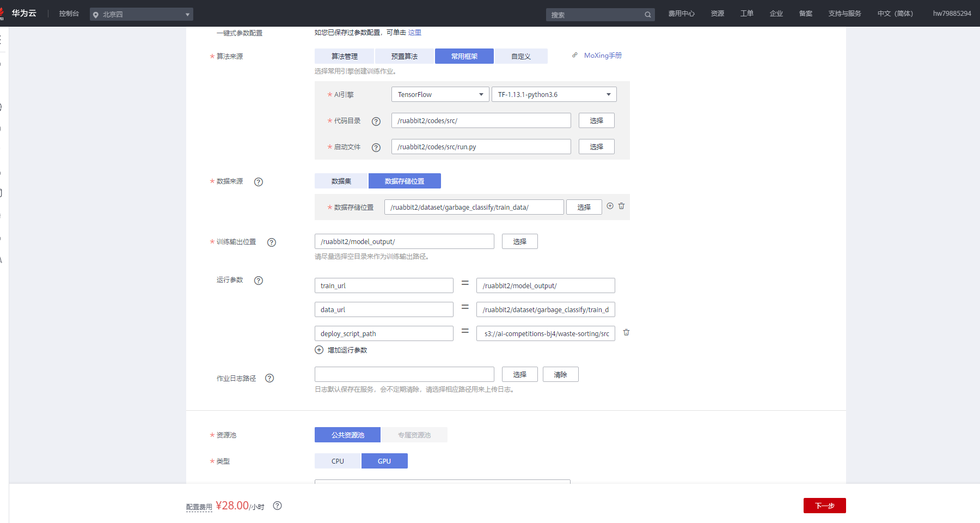Open help tooltip for 代码目录
This screenshot has height=523, width=980.
tap(376, 121)
